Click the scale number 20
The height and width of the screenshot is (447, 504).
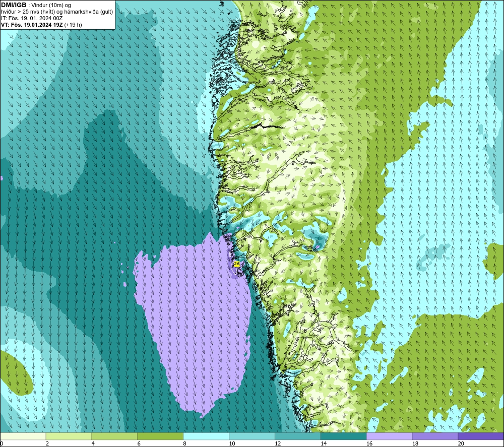pyautogui.click(x=461, y=443)
